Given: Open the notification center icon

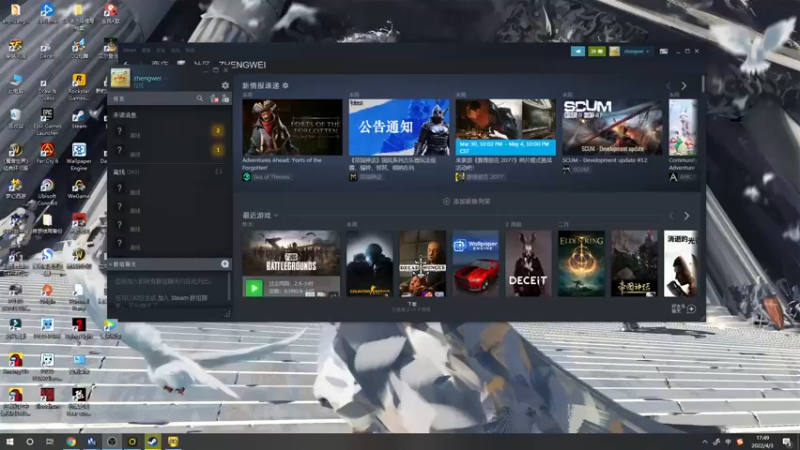Looking at the screenshot, I should (787, 442).
